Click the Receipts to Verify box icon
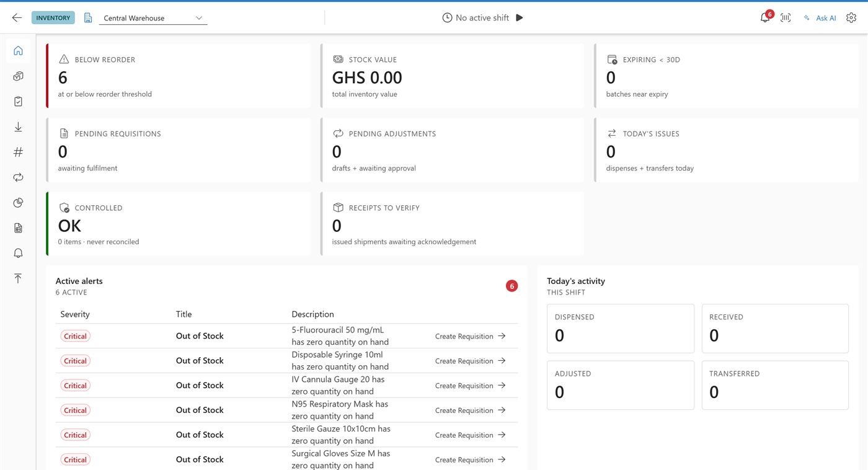Screen dimensions: 868x470 [338, 207]
